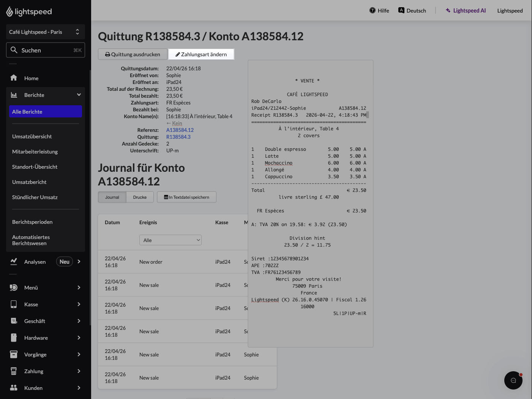
Task: Expand the Geschäft section chevron
Action: coord(79,321)
